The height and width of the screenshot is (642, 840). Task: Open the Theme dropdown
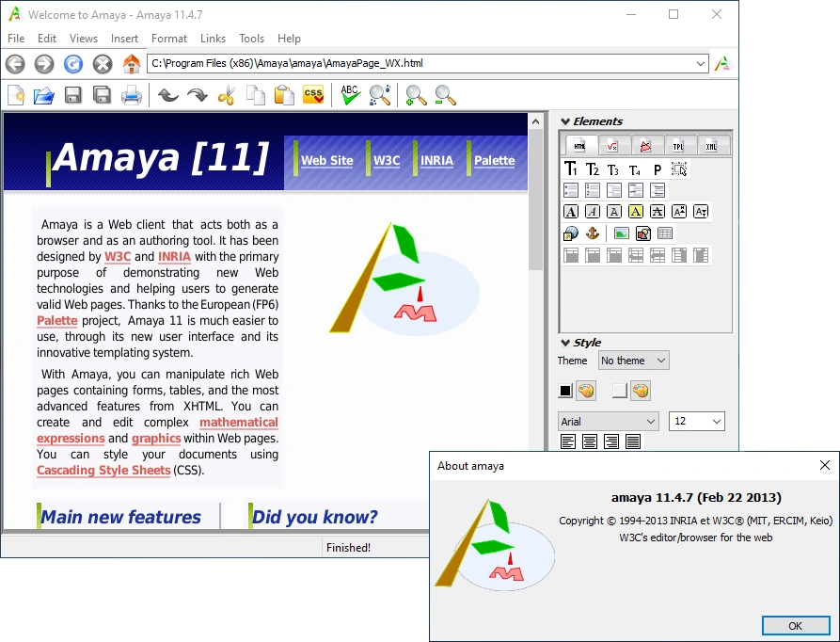click(633, 360)
